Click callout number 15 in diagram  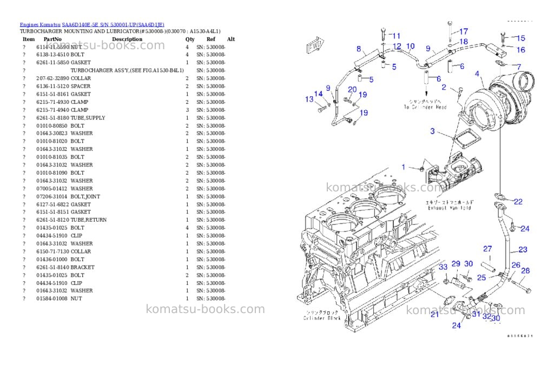[521, 38]
